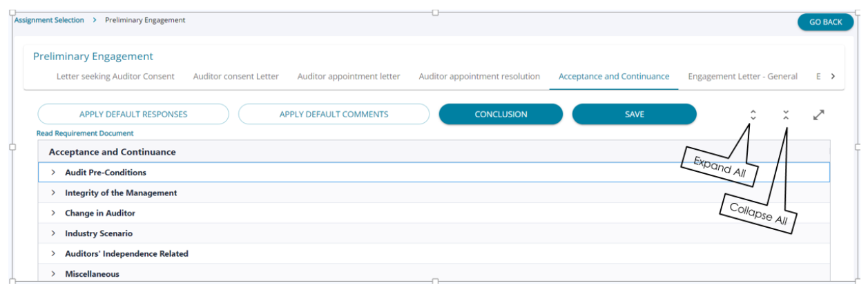Click the fullscreen diagonal arrows icon
868x301 pixels.
819,115
